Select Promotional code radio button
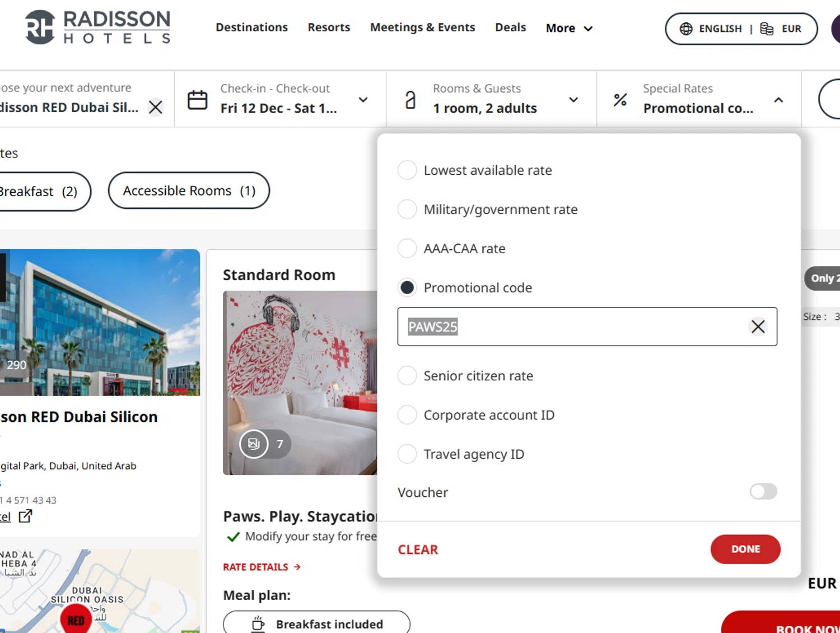 pyautogui.click(x=407, y=287)
